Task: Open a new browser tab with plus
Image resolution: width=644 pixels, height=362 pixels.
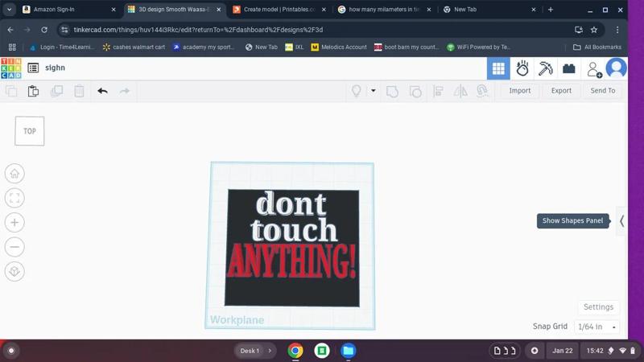Action: tap(551, 10)
